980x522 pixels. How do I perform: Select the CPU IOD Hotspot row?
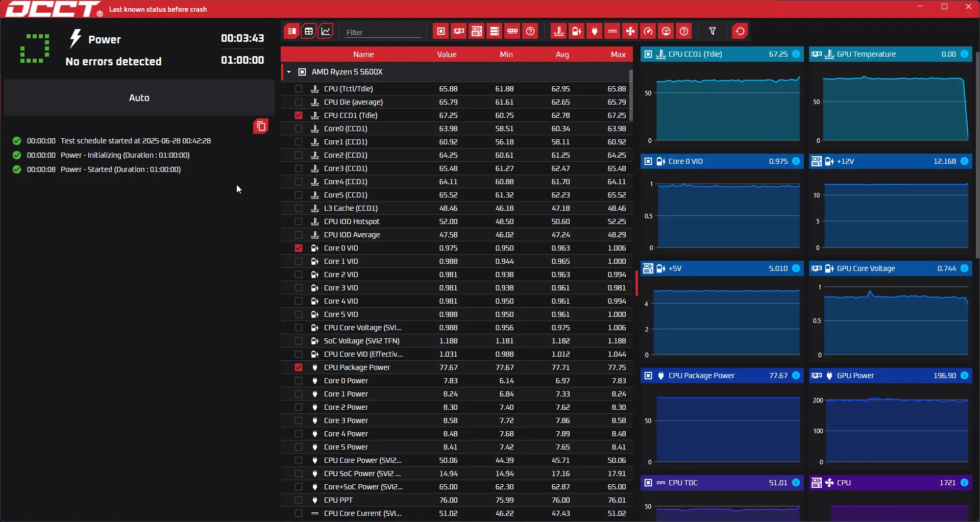click(x=457, y=221)
